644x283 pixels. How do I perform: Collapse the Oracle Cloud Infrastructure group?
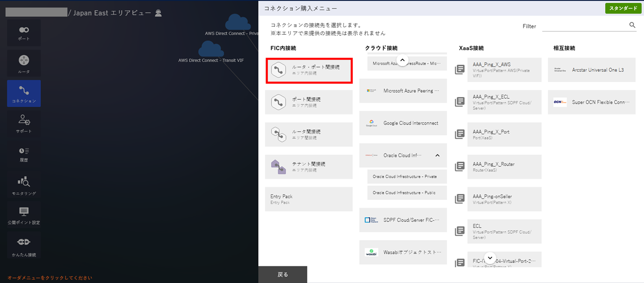pyautogui.click(x=437, y=156)
